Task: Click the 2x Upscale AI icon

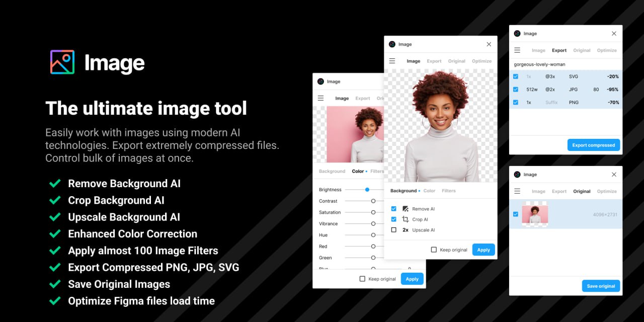Action: [x=406, y=230]
